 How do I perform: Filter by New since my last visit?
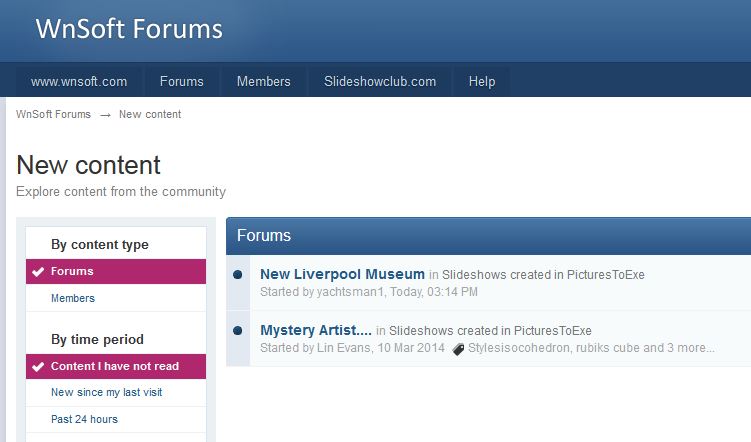[106, 392]
